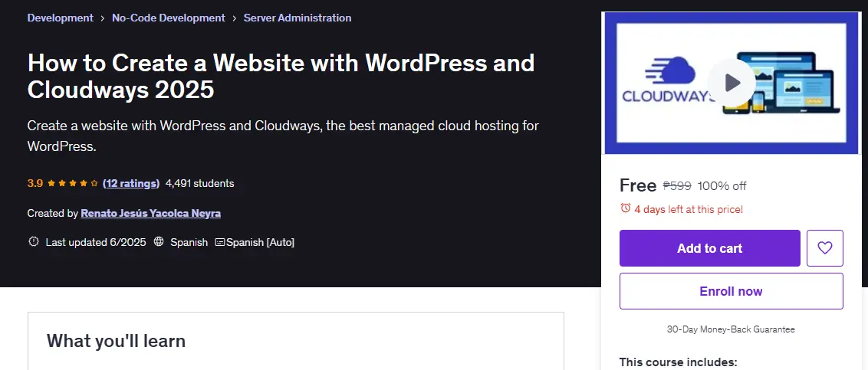Open the Server Administration breadcrumb
This screenshot has width=868, height=370.
point(298,18)
